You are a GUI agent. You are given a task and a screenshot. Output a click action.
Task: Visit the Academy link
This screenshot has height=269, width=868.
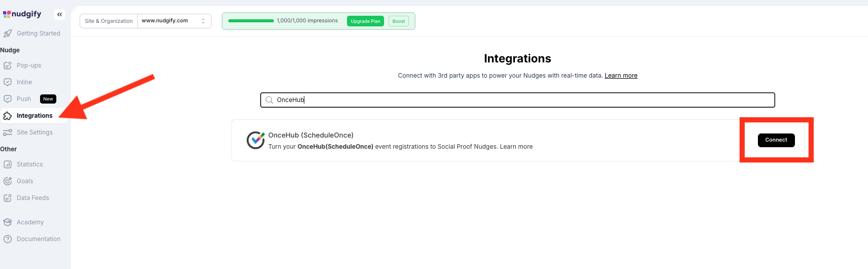pyautogui.click(x=30, y=222)
